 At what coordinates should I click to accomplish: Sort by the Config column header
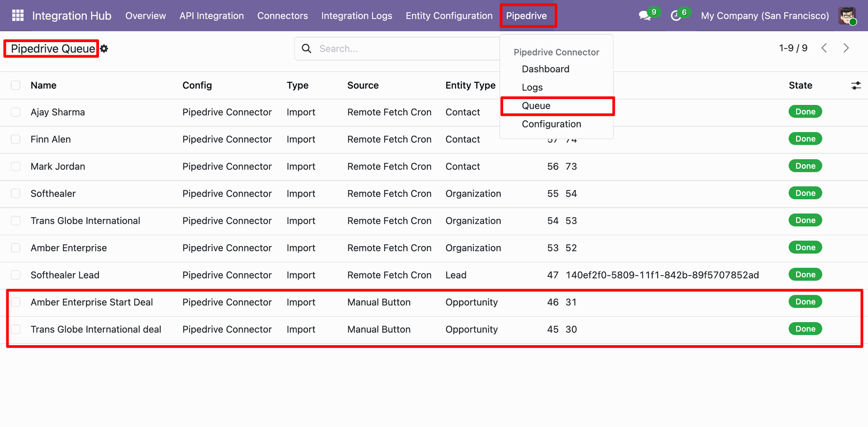tap(197, 85)
